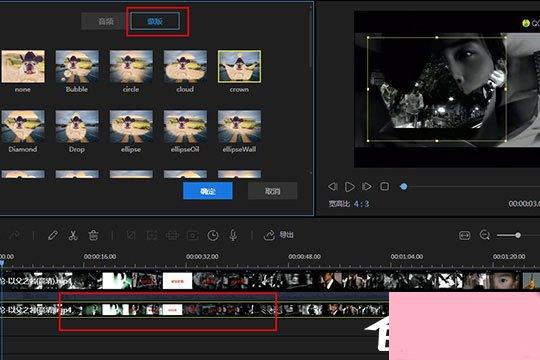
Task: Click the dimmed zoom/pan frame icon
Action: [152, 235]
